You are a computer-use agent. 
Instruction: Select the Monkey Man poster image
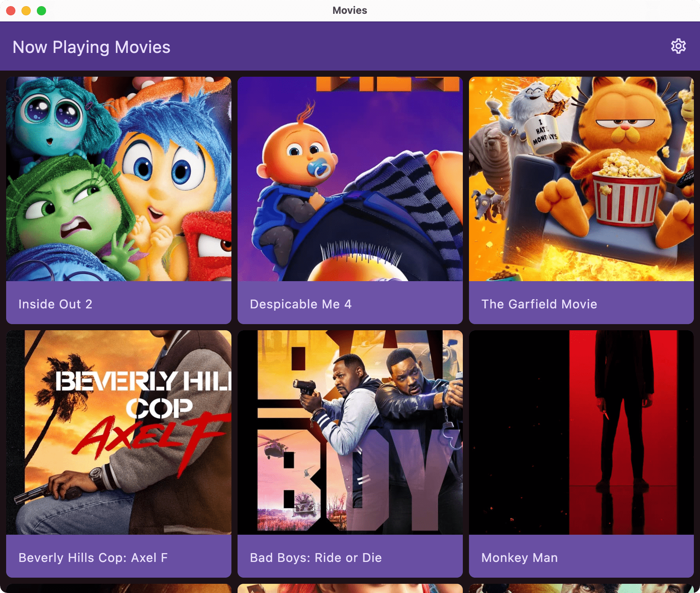581,432
